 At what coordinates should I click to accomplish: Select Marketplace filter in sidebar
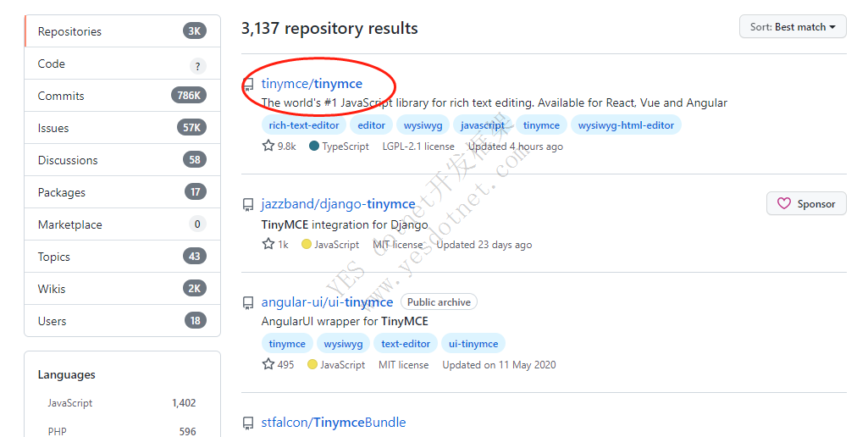[x=122, y=224]
